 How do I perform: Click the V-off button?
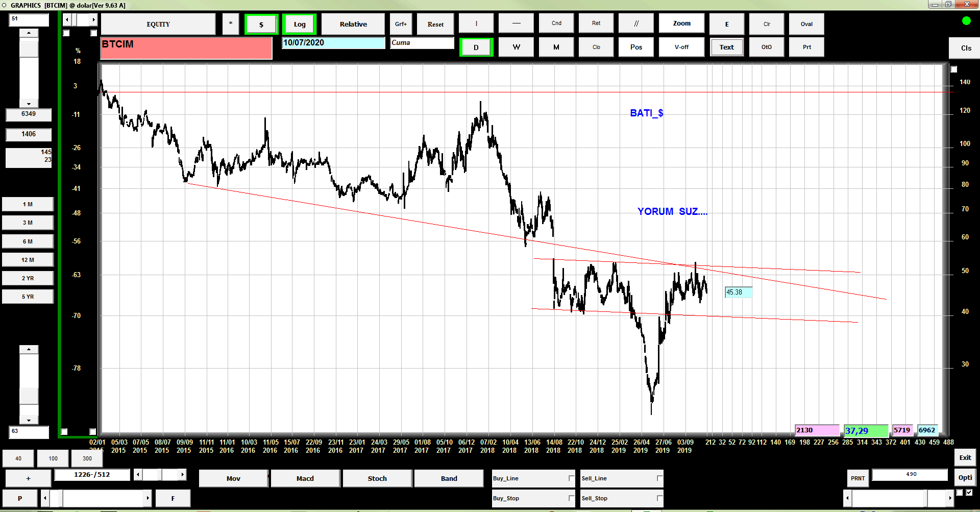681,47
